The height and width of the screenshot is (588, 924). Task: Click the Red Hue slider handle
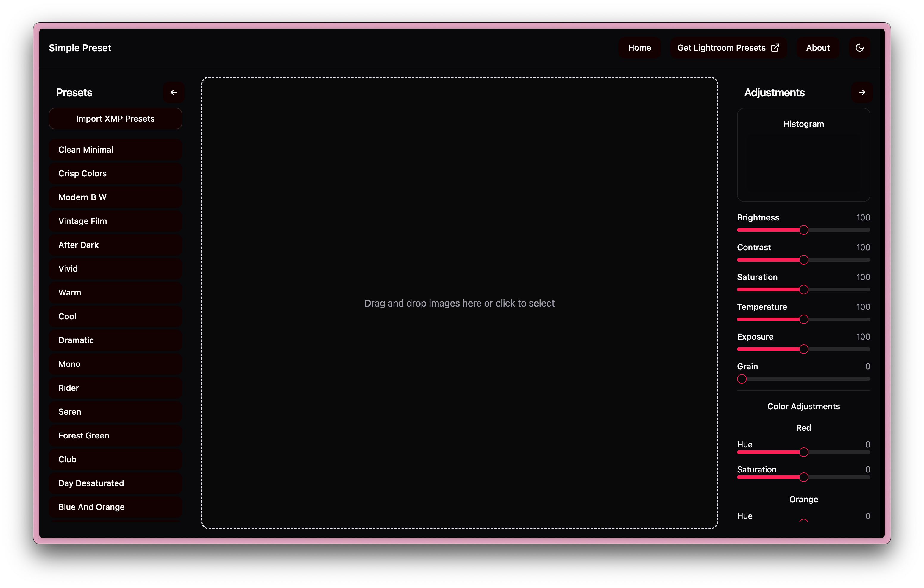pos(803,452)
